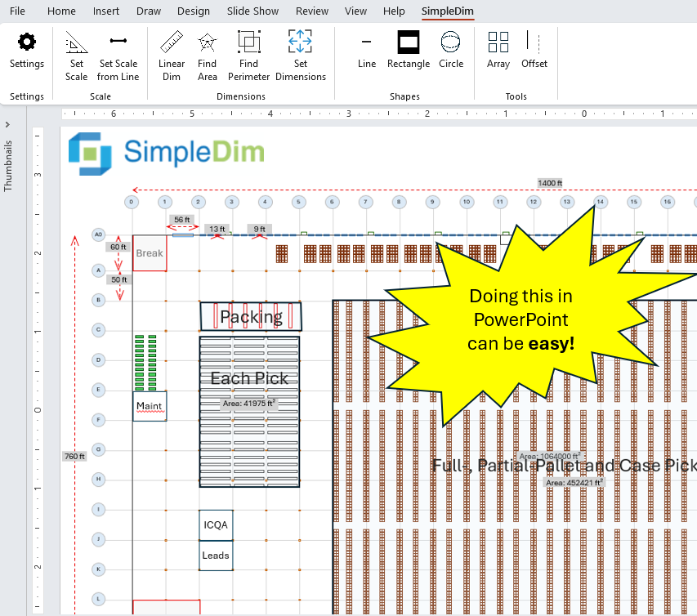Insert a Circle shape

451,51
